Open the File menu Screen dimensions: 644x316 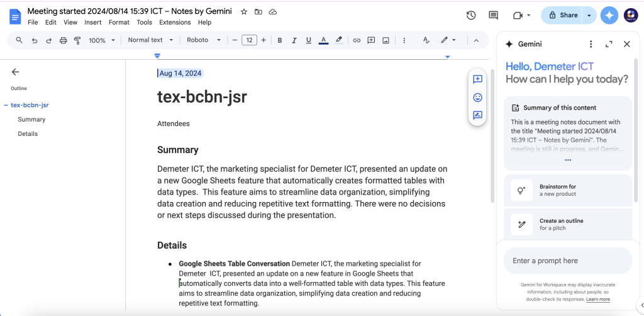tap(33, 22)
